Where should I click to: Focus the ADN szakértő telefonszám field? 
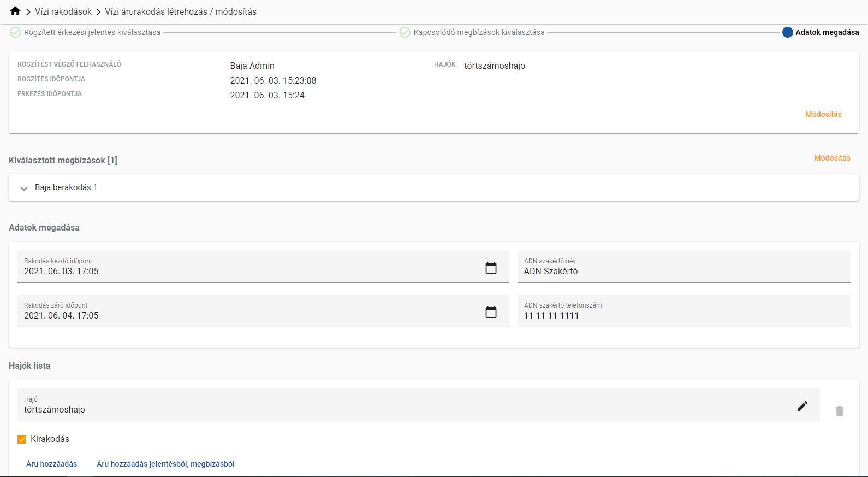tap(683, 315)
